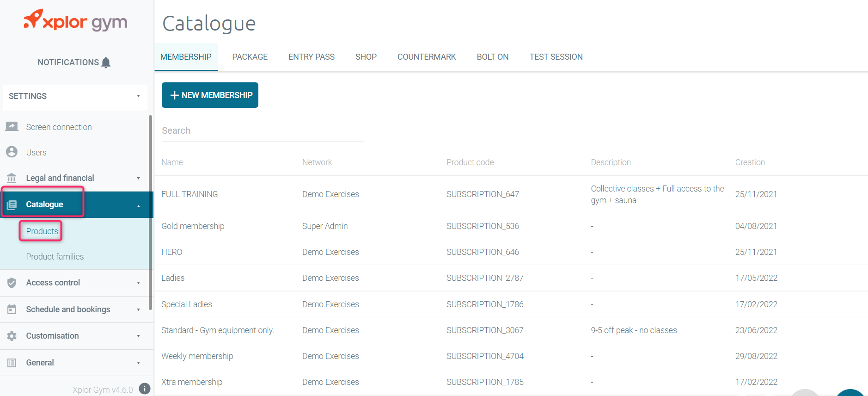
Task: Click the Legal and financial bank icon
Action: tap(12, 178)
